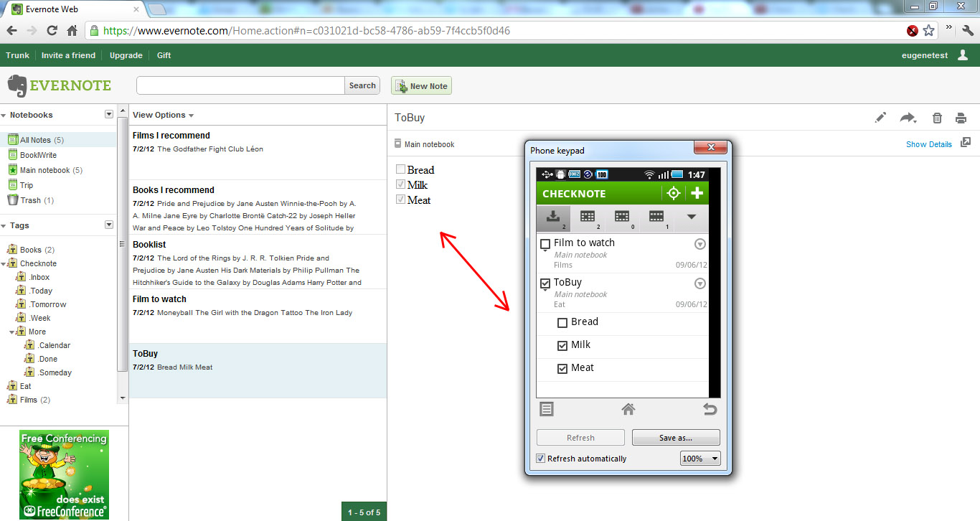This screenshot has width=980, height=521.
Task: Click the red extension icon in address bar
Action: pyautogui.click(x=913, y=31)
